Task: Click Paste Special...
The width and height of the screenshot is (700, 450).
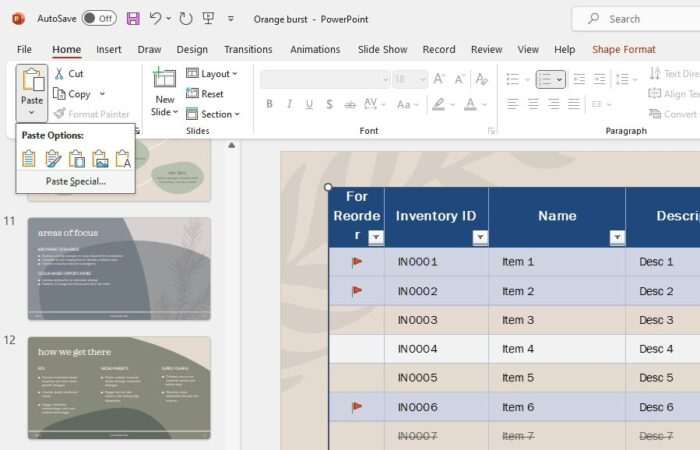Action: coord(75,181)
